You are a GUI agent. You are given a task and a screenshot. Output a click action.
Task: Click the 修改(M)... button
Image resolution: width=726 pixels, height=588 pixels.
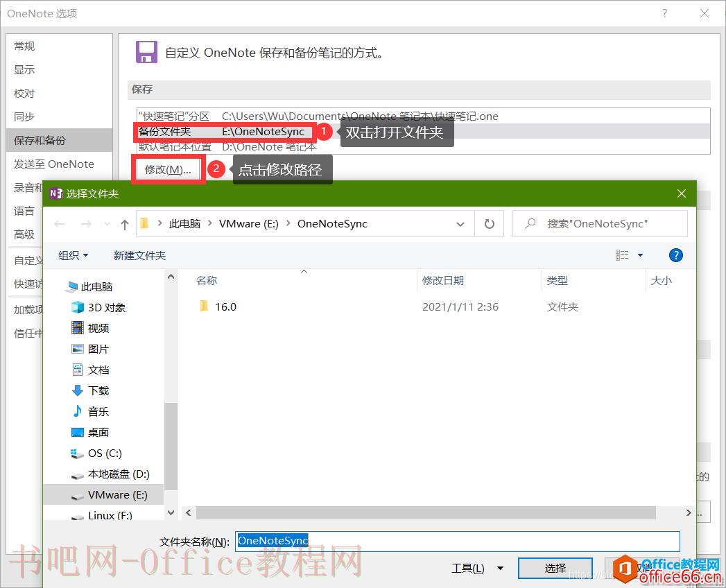168,169
